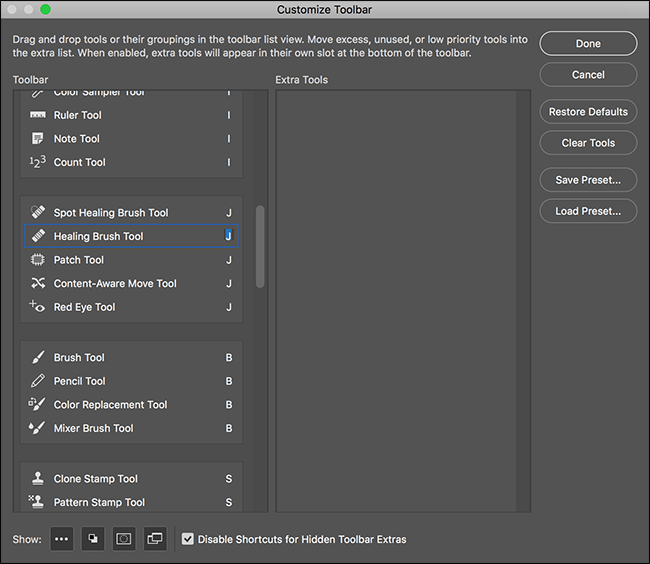The width and height of the screenshot is (650, 564).
Task: Click the Pencil Tool icon
Action: click(38, 380)
